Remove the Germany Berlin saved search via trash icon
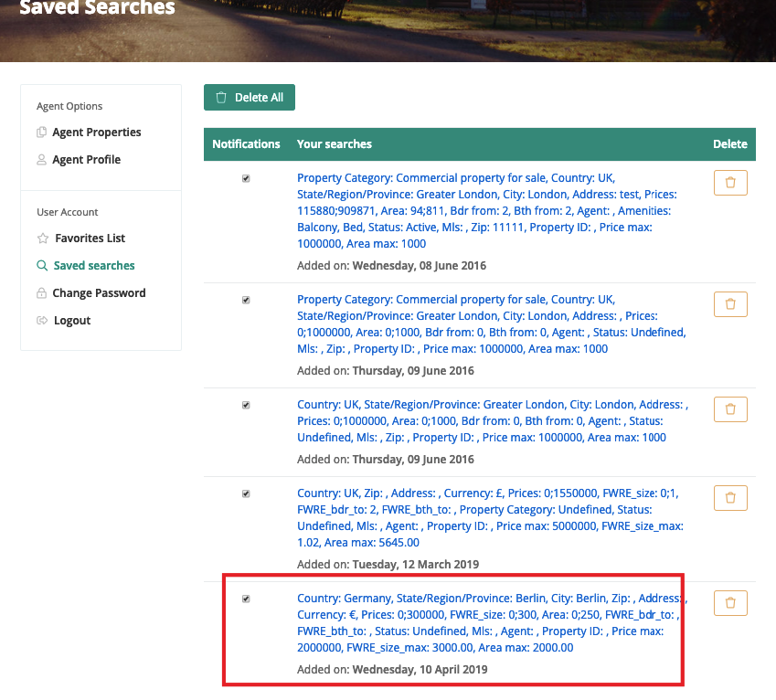Viewport: 776px width, 700px height. [729, 603]
